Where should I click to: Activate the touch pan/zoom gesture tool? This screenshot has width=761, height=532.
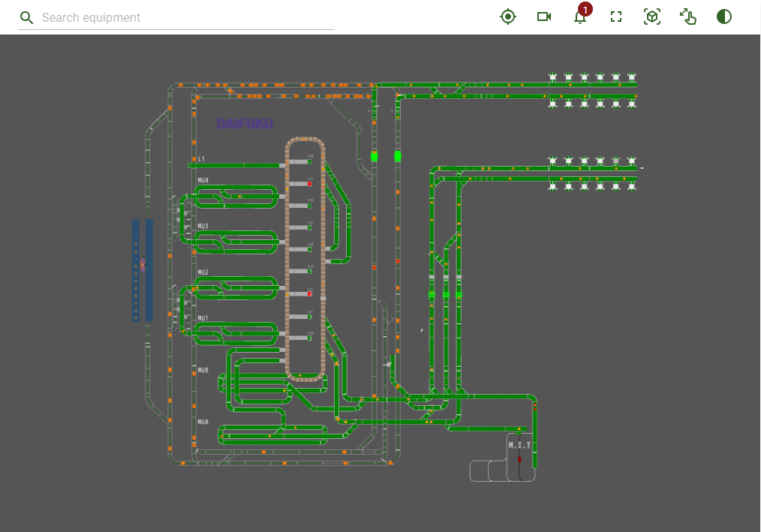click(688, 17)
